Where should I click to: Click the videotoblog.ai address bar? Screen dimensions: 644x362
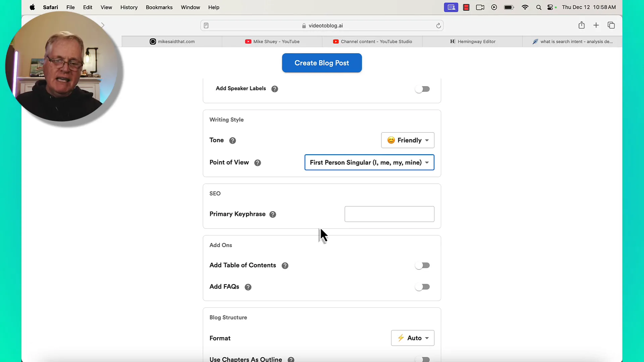pyautogui.click(x=322, y=25)
